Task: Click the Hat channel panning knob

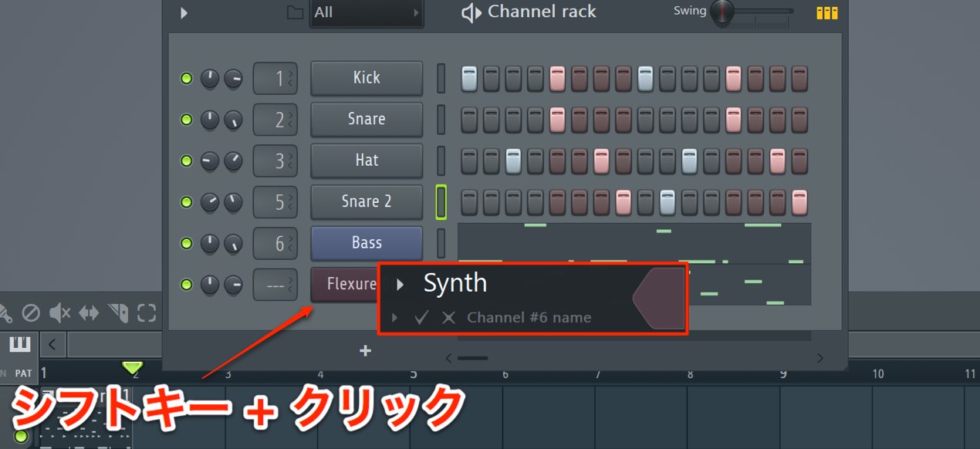Action: (210, 160)
